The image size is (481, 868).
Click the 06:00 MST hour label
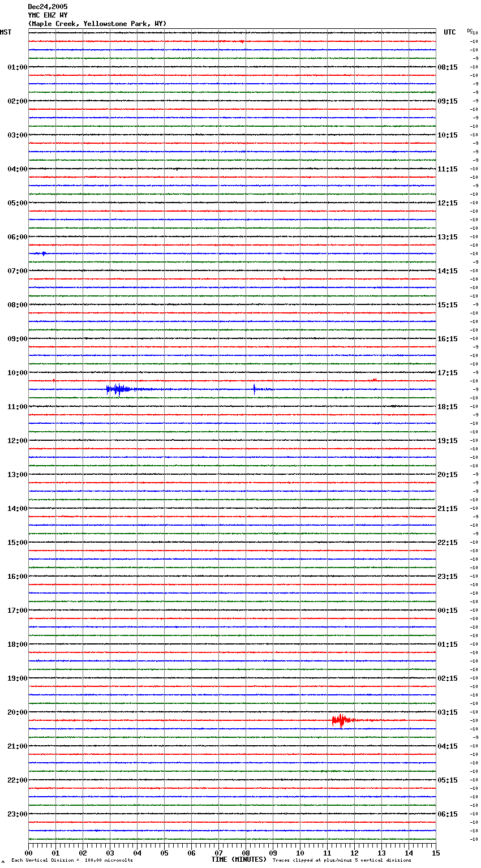tap(18, 237)
